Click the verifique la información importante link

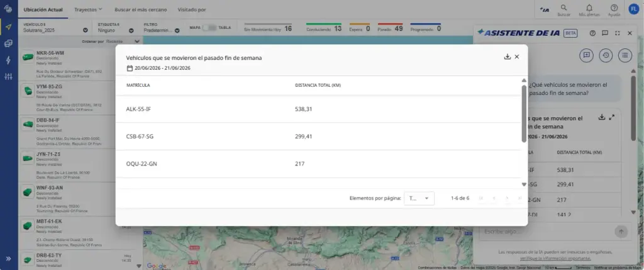[555, 258]
